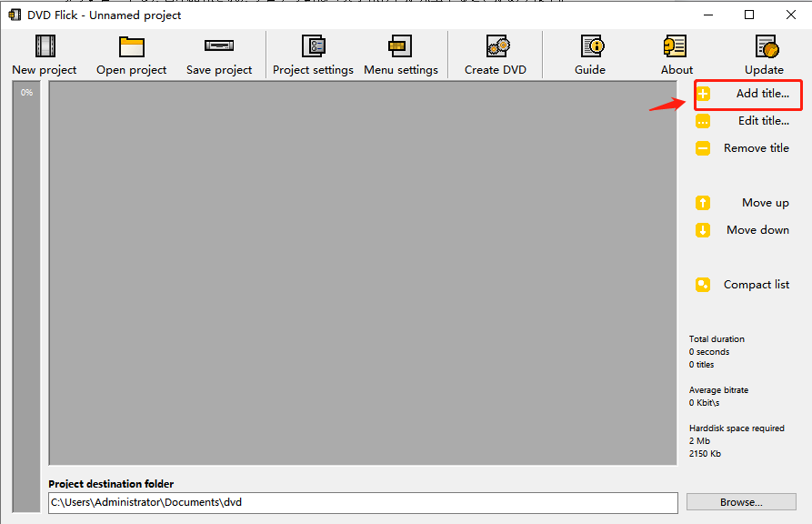Click the Create DVD text label

point(496,70)
